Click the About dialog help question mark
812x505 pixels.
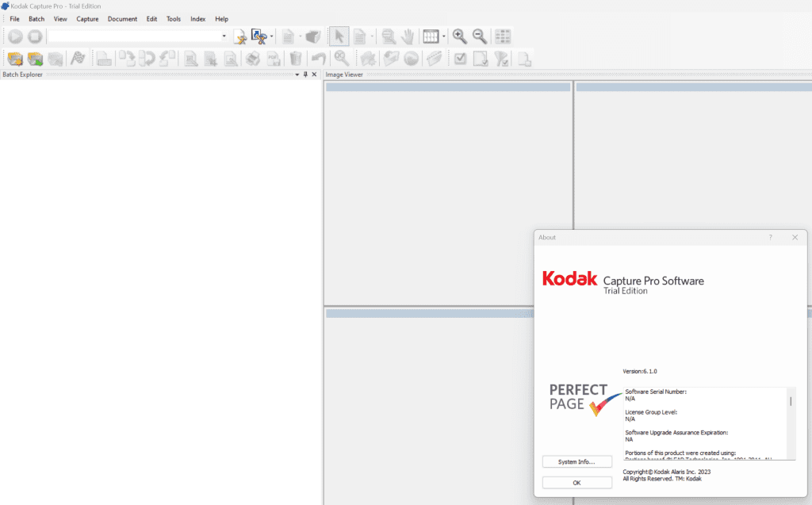pos(770,237)
